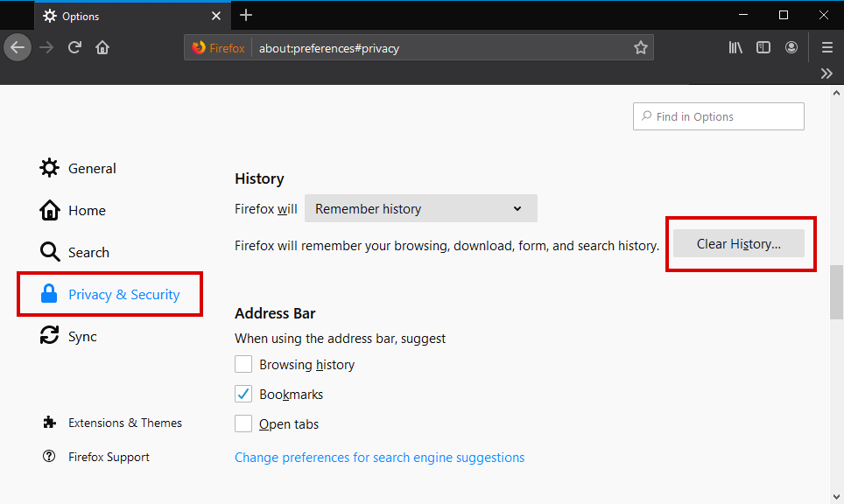Uncheck the Bookmarks checkbox

[243, 395]
